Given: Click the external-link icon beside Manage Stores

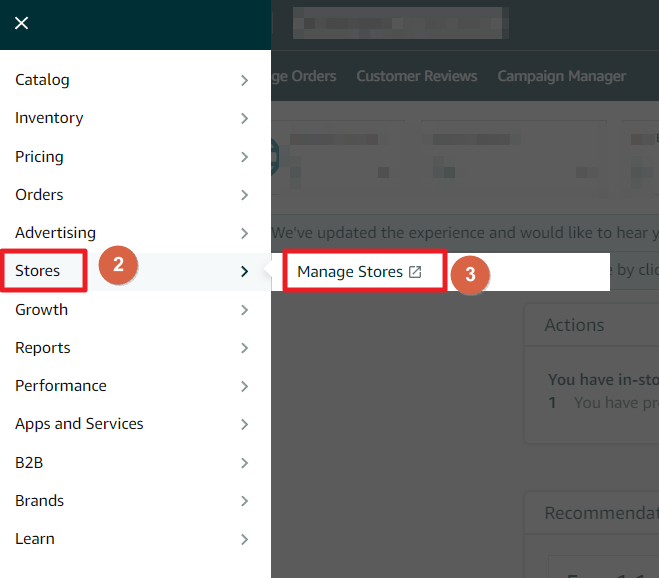Looking at the screenshot, I should click(415, 272).
